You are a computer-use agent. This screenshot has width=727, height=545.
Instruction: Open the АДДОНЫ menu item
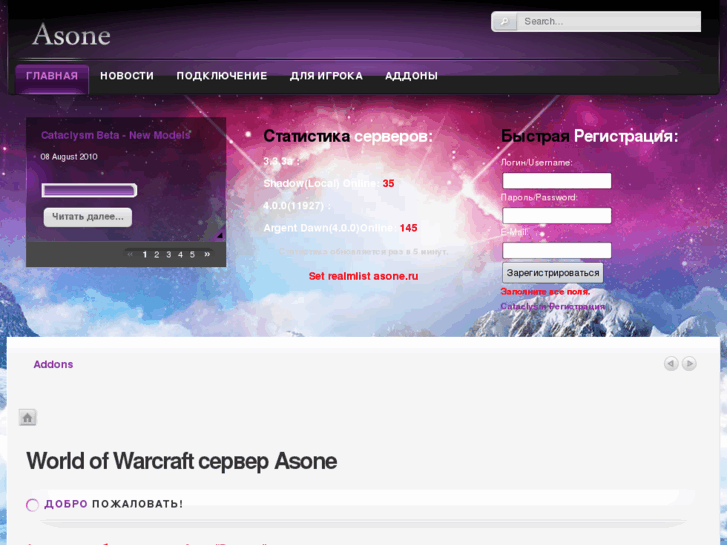coord(411,76)
